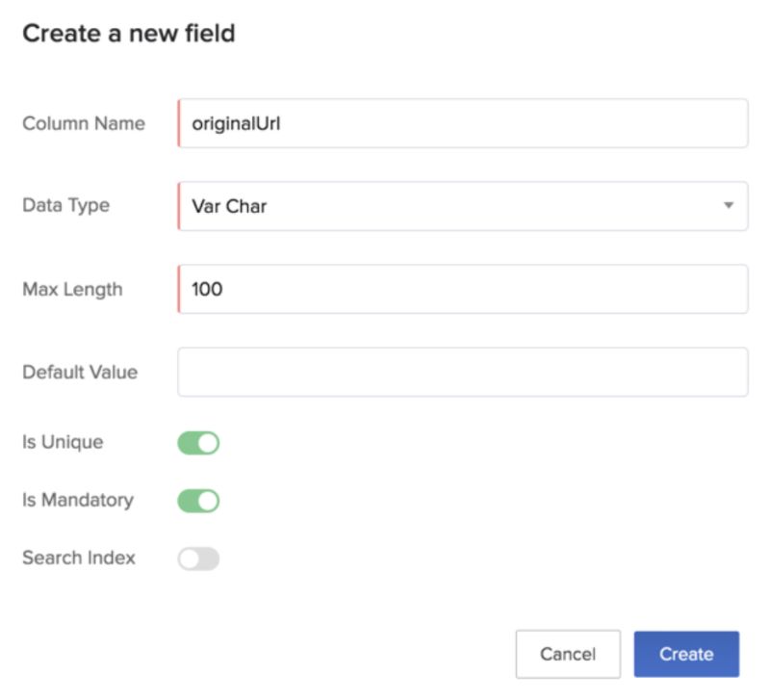Select the originalUrl text in Column Name
Viewport: 770px width, 700px height.
tap(235, 122)
